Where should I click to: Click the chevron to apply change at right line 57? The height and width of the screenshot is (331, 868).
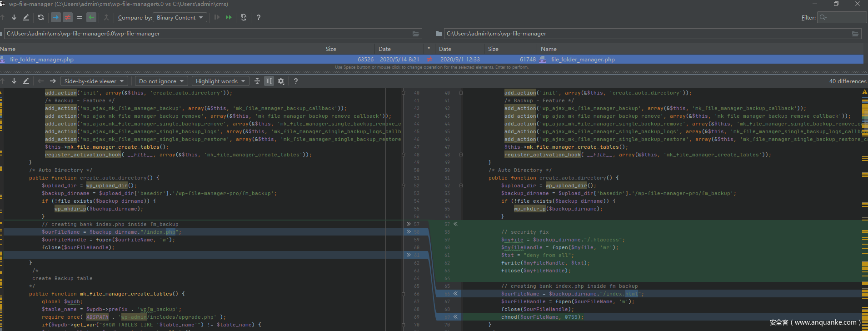coord(455,224)
